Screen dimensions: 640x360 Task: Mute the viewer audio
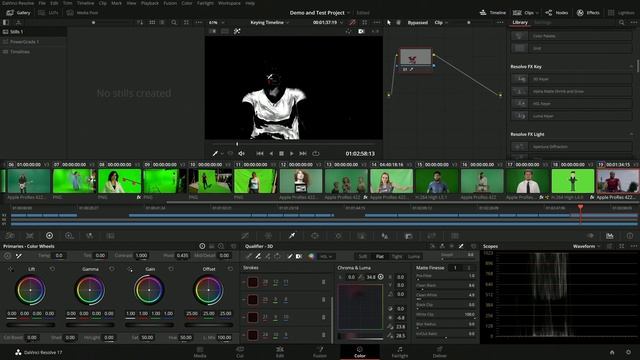(242, 153)
